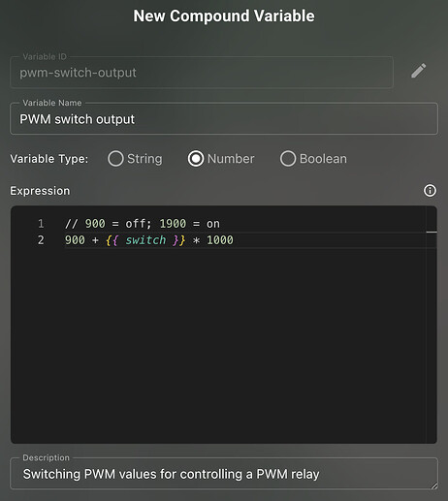
Task: Click into the Description text area
Action: tap(224, 474)
